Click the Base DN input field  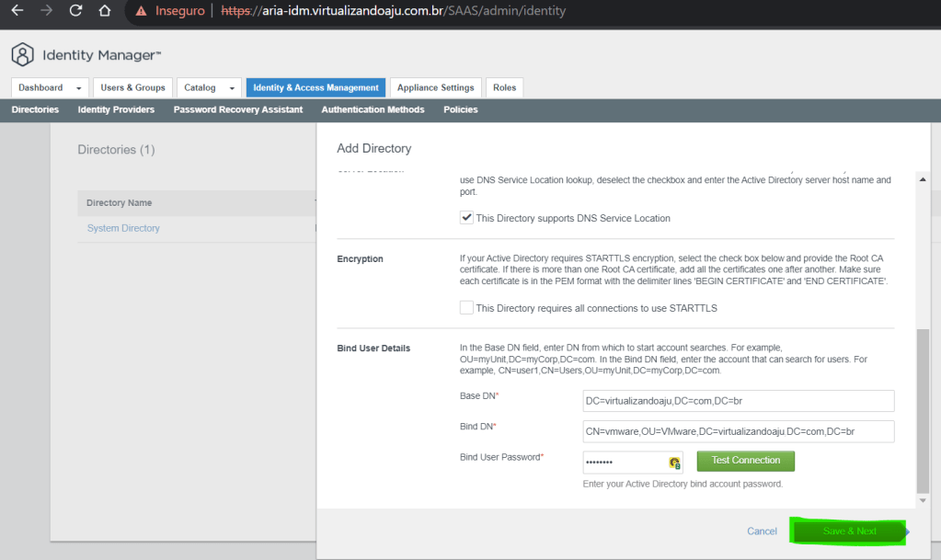(x=739, y=400)
